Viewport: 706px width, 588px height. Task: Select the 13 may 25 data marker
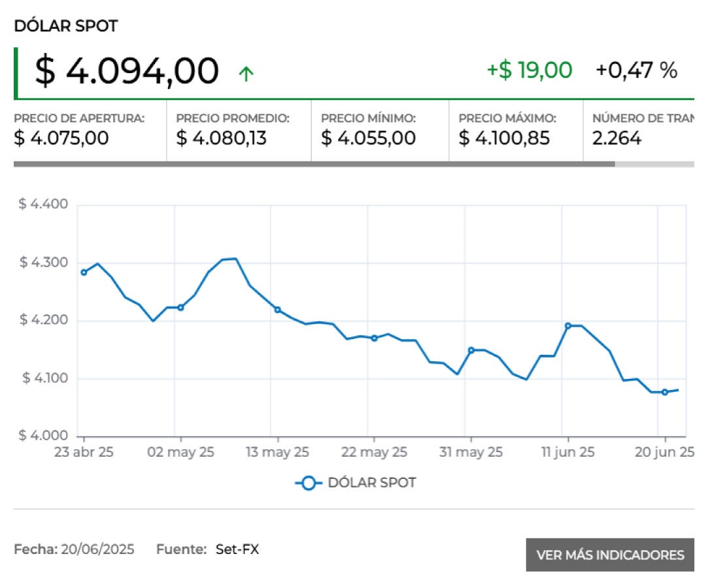pos(277,310)
